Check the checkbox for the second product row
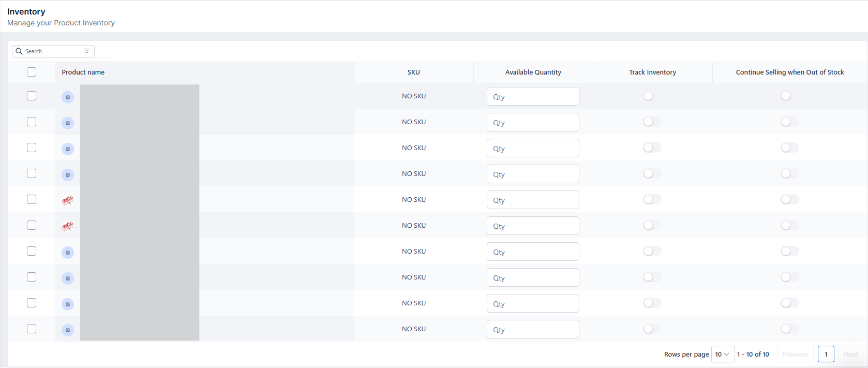The height and width of the screenshot is (368, 868). (x=32, y=122)
